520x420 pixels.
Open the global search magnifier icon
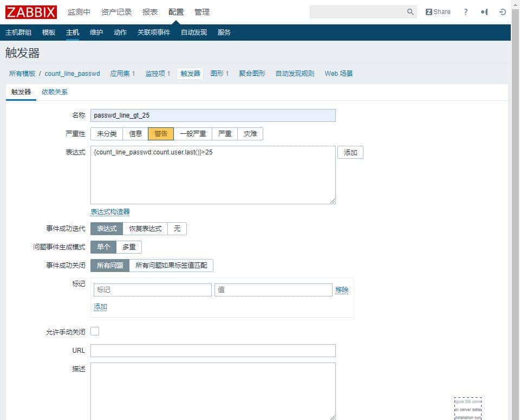411,11
